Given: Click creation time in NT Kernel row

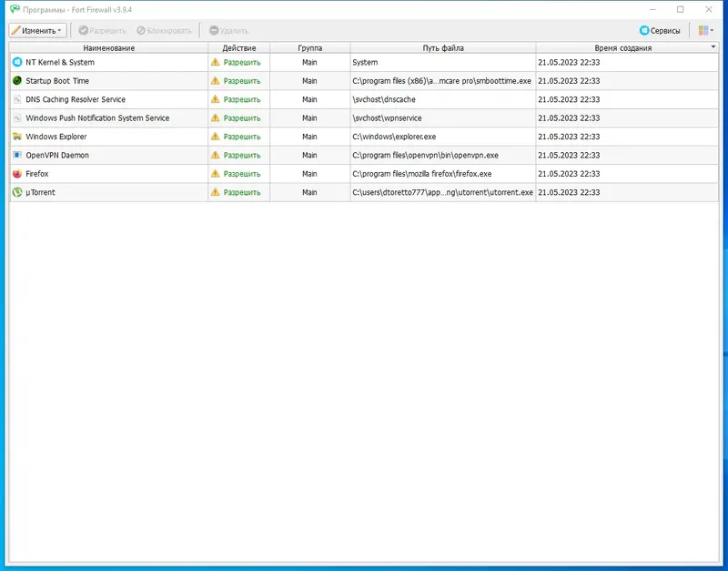Looking at the screenshot, I should point(569,62).
